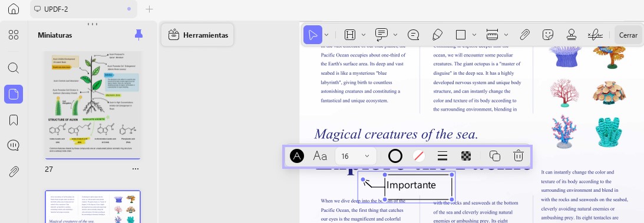Open the Aa font settings

[x=320, y=156]
